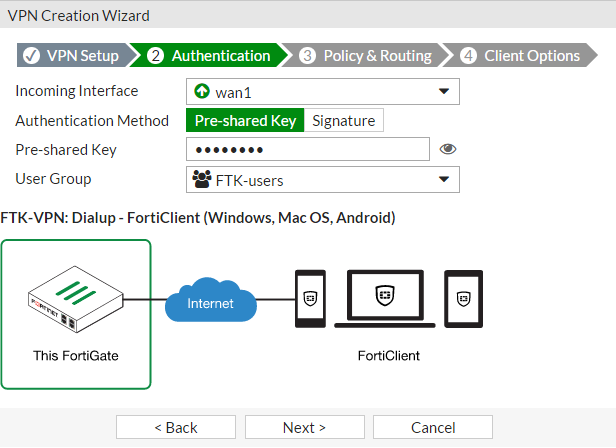Click the VPN Creation Wizard title
Viewport: 616px width, 448px height.
[x=79, y=16]
